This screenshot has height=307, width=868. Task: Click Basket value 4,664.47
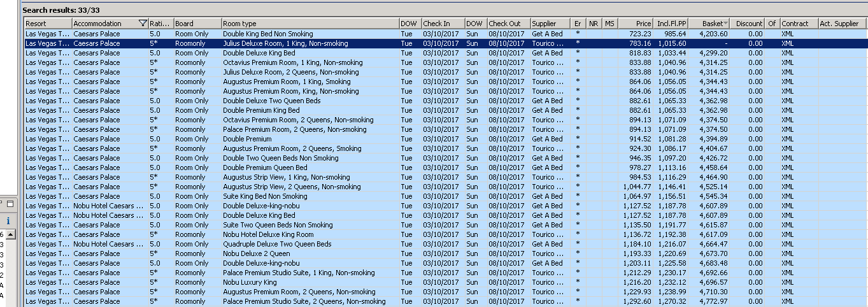point(713,244)
